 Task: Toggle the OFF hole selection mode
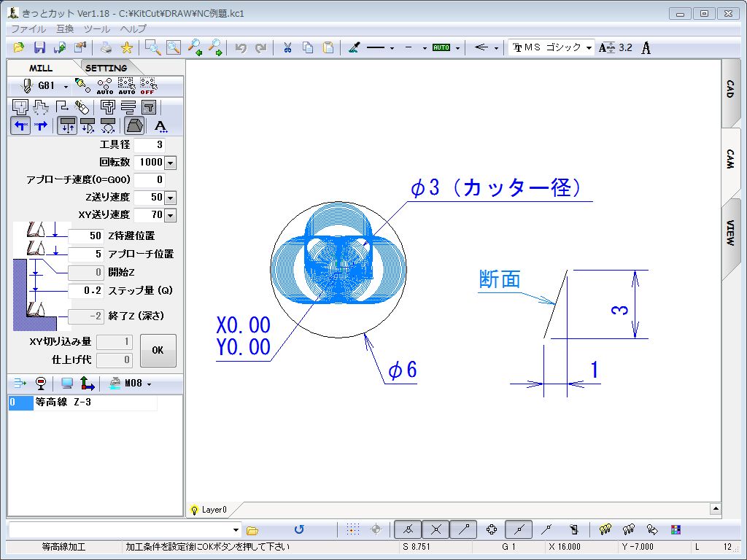[x=148, y=86]
